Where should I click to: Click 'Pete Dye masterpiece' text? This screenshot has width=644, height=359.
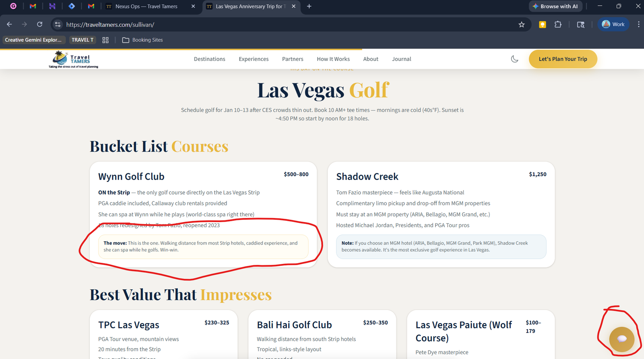pos(442,352)
